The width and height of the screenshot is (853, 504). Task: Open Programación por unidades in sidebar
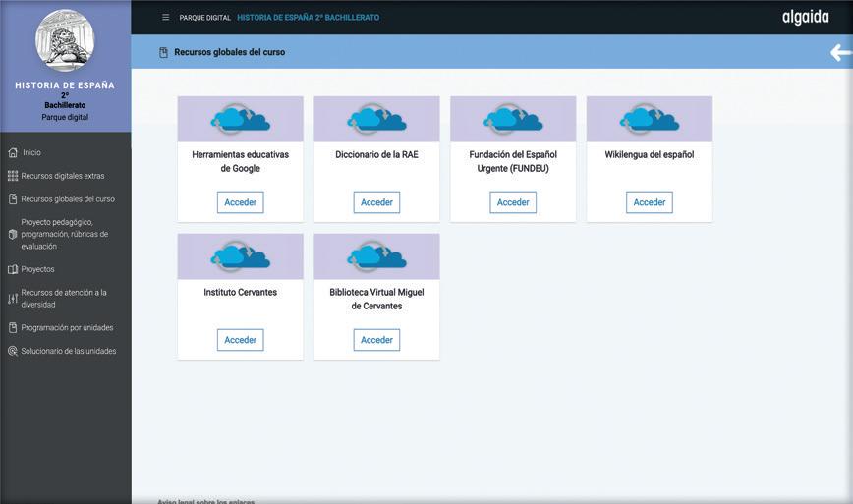coord(65,328)
